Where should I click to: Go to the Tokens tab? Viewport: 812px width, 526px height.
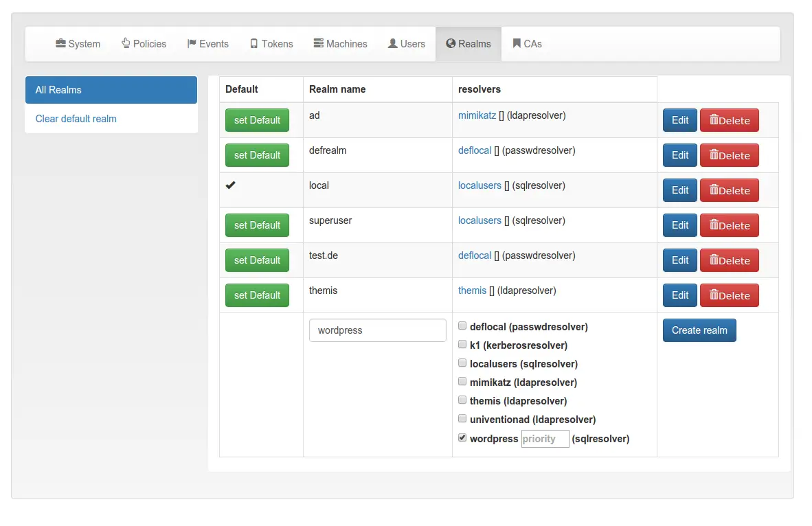[x=271, y=44]
